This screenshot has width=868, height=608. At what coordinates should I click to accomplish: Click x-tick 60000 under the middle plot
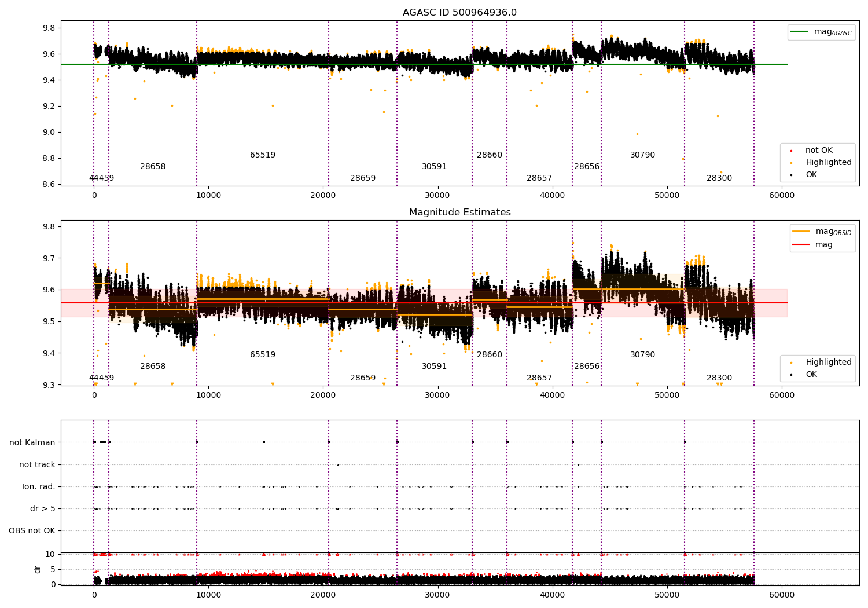pyautogui.click(x=781, y=395)
